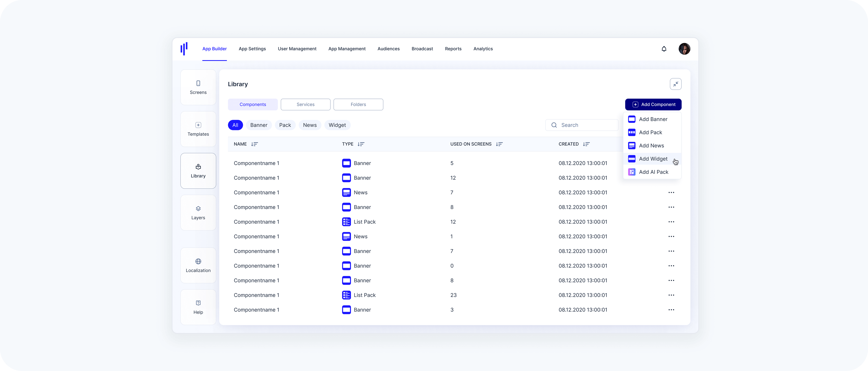Filter components by Banner
The image size is (868, 371).
click(258, 125)
